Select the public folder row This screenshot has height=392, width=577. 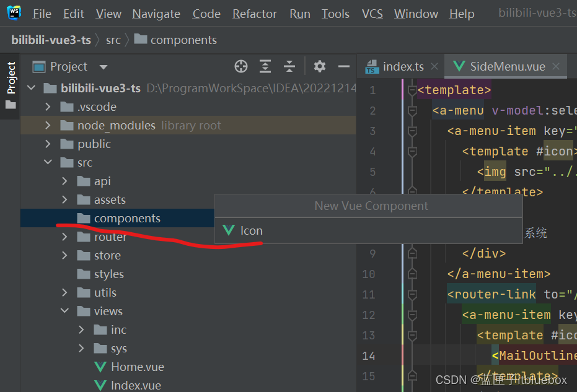tap(188, 144)
